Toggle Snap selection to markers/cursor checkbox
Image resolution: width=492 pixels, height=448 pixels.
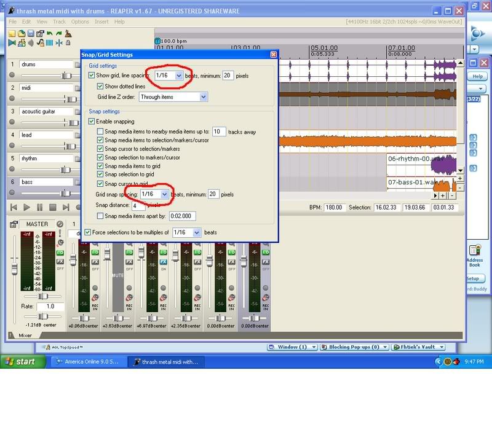tap(100, 157)
